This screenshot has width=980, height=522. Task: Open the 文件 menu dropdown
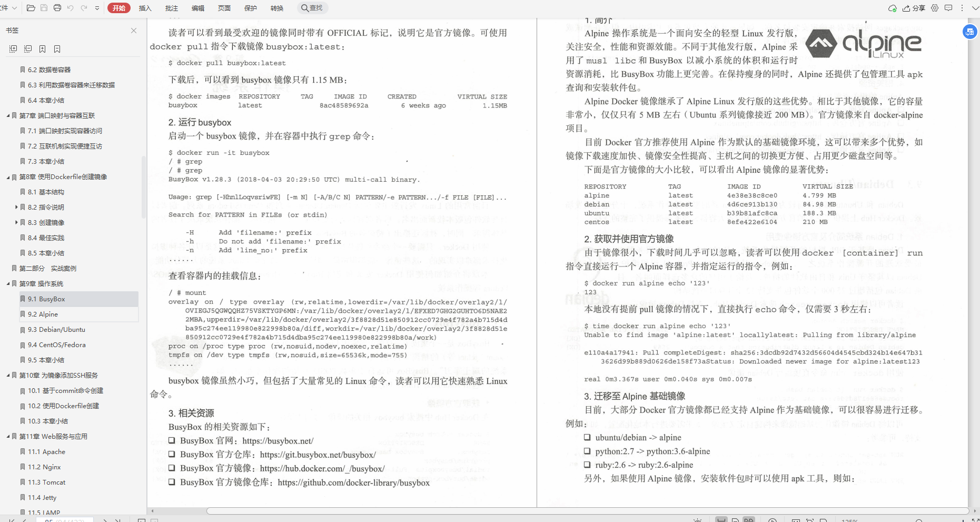pyautogui.click(x=9, y=8)
